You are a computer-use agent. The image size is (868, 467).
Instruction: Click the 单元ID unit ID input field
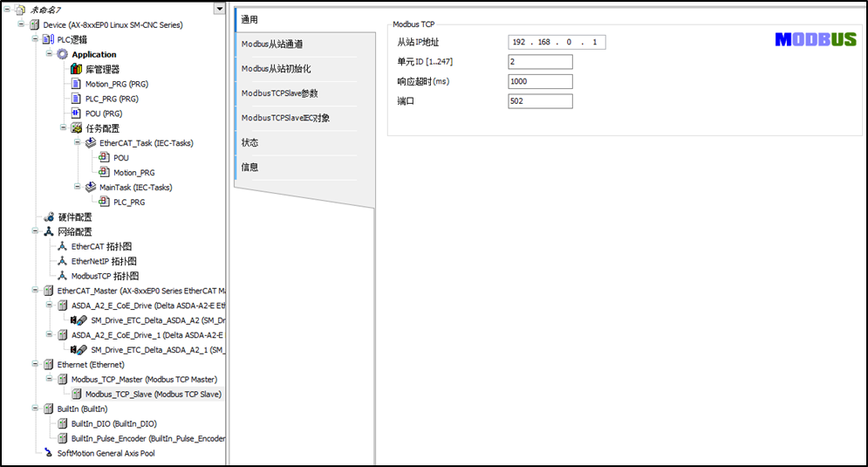click(540, 62)
